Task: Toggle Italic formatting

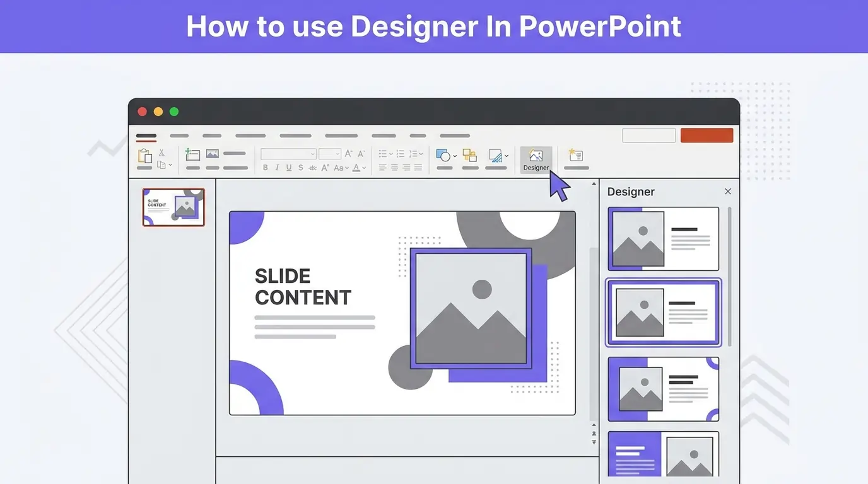Action: click(277, 168)
